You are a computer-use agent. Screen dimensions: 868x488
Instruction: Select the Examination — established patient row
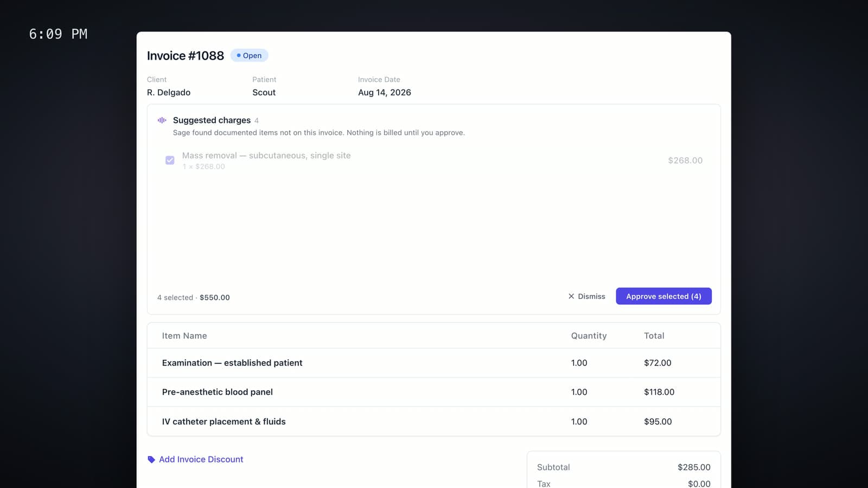(434, 363)
